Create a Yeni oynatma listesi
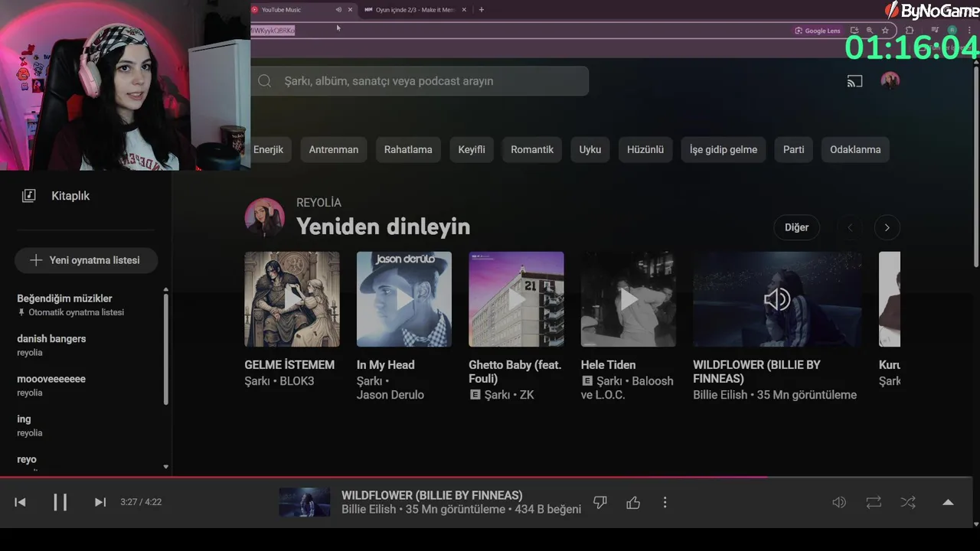 tap(87, 260)
